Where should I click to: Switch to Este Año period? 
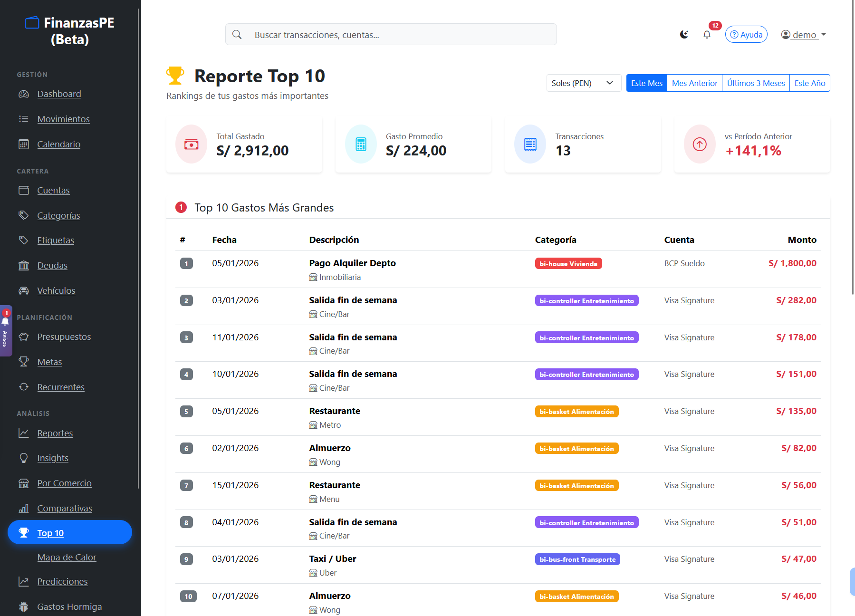810,83
